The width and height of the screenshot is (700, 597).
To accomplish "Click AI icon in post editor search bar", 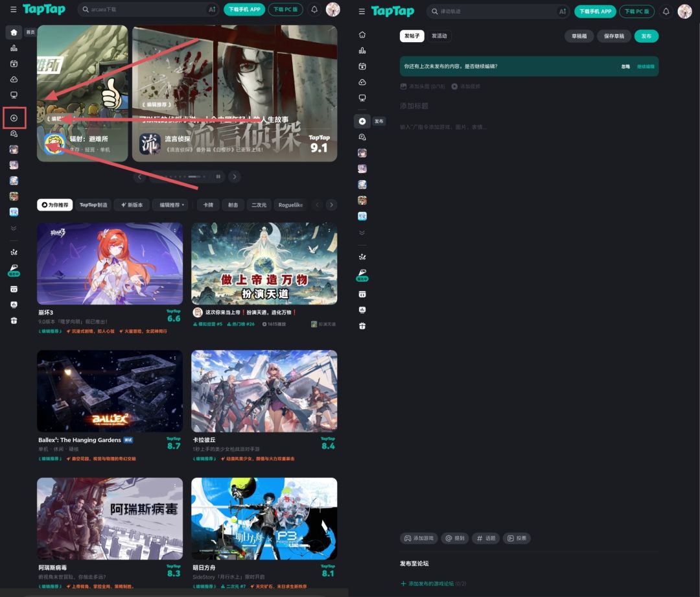I will pyautogui.click(x=563, y=12).
